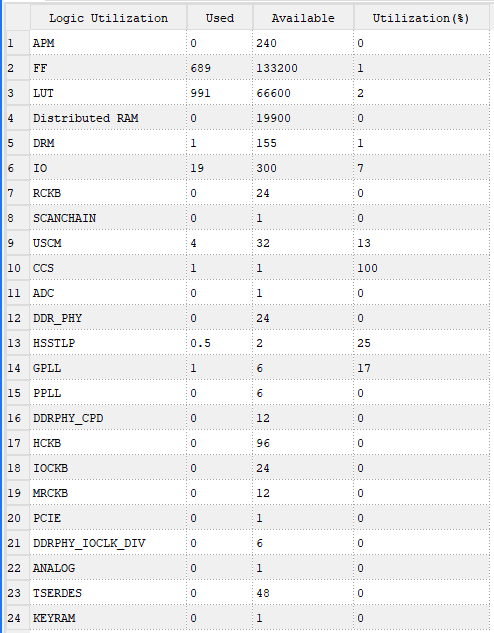The height and width of the screenshot is (633, 494).
Task: Select the top-left corner table cell
Action: point(18,18)
